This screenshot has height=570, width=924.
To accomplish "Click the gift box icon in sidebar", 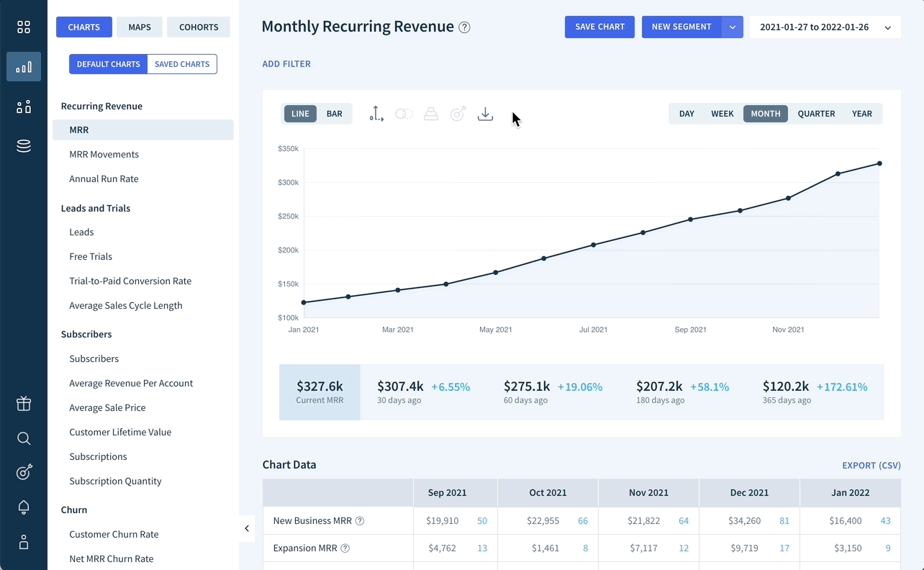I will pos(24,404).
